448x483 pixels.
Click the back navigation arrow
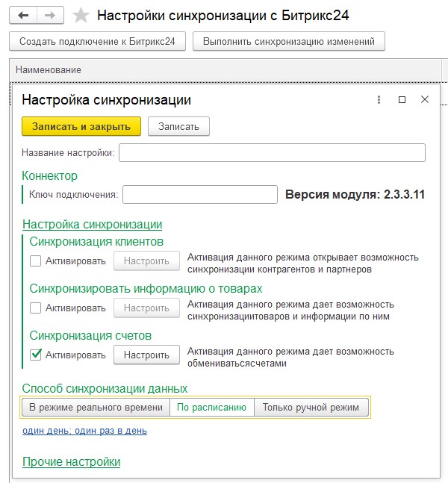click(x=23, y=15)
